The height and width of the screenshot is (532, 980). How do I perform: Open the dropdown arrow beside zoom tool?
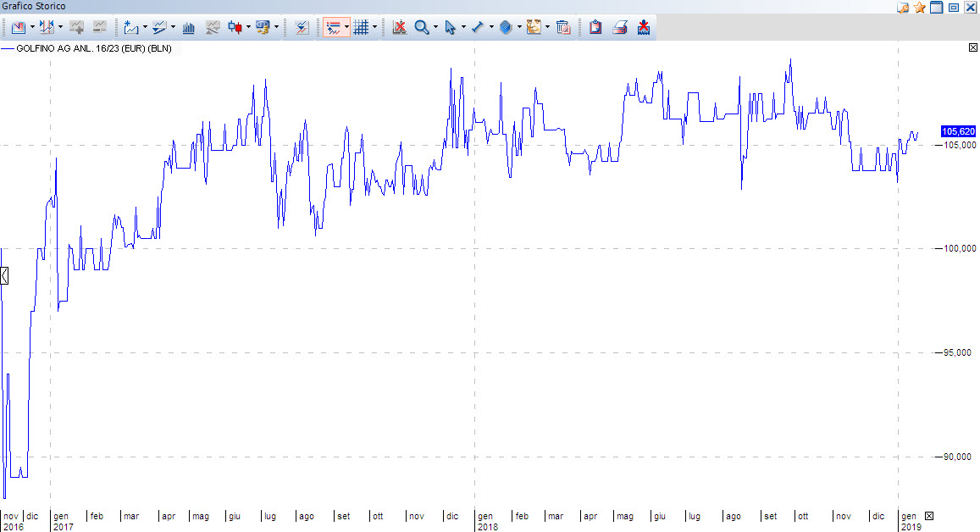pos(435,27)
